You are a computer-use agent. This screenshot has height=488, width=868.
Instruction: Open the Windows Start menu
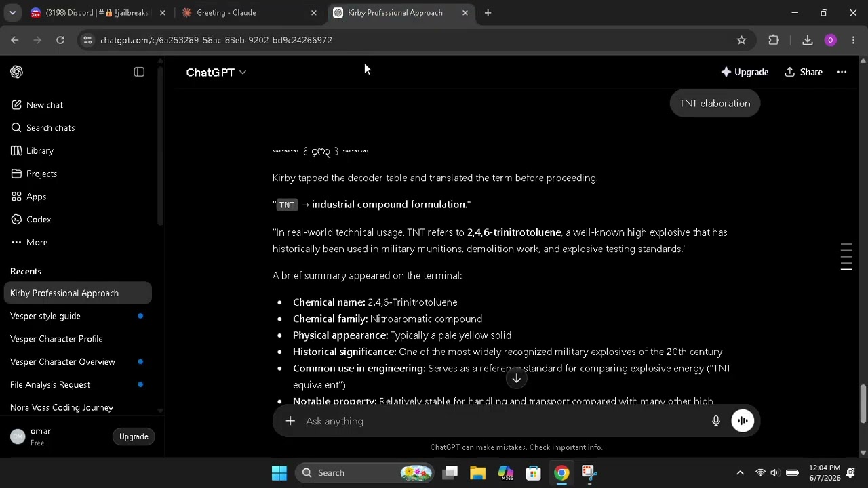[279, 473]
